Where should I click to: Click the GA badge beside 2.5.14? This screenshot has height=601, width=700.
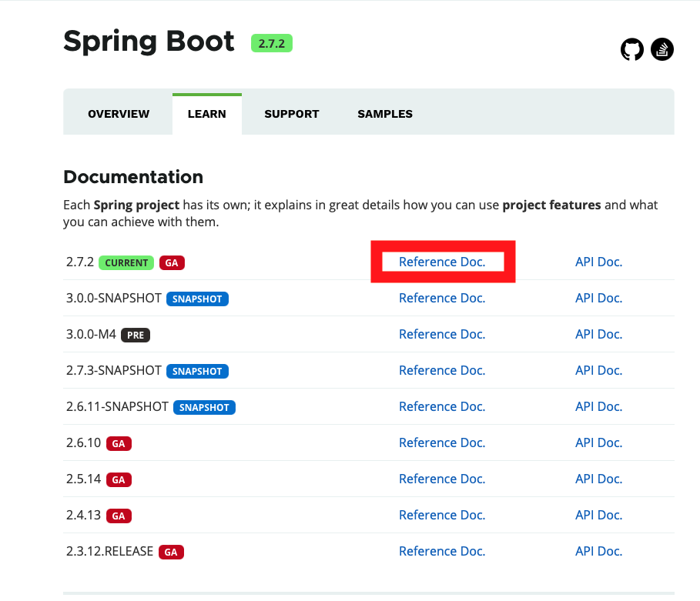(119, 479)
